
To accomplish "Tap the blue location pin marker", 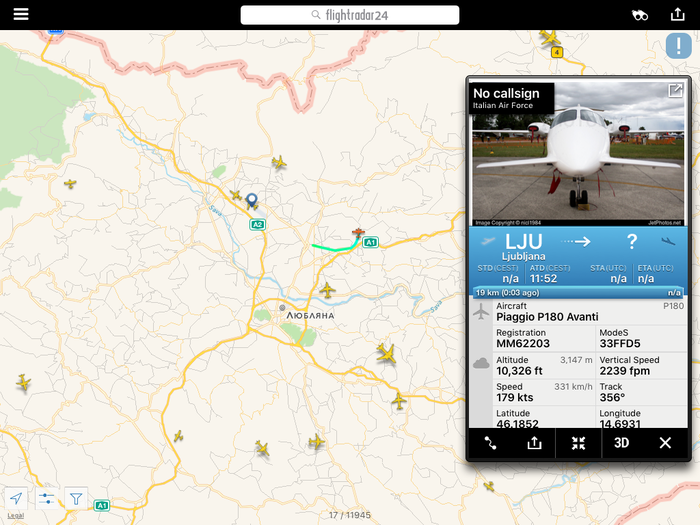I will coord(252,200).
